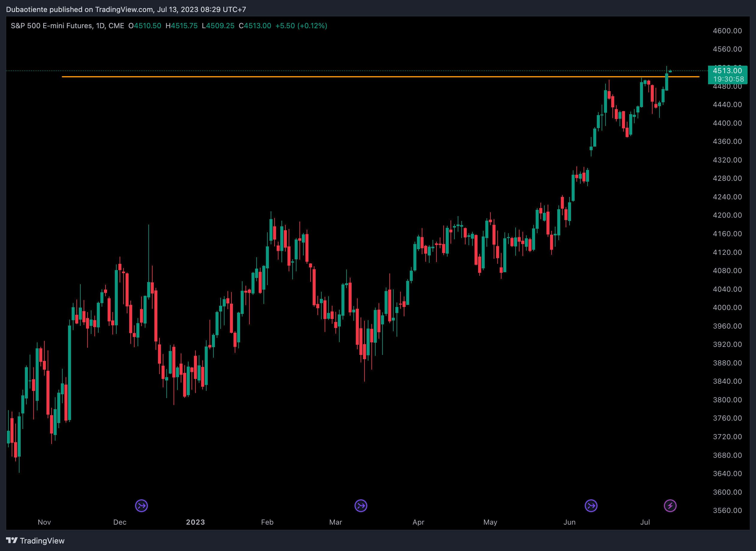
Task: Click the high value H4515.75
Action: [181, 26]
